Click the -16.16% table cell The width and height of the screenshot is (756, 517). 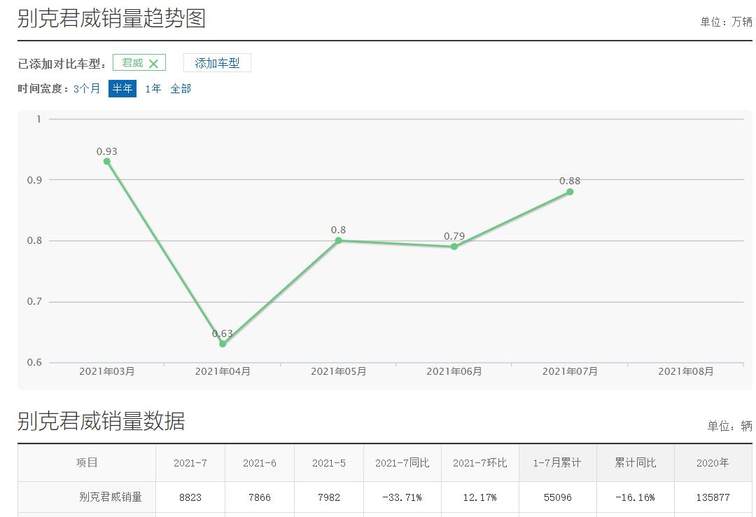[635, 497]
